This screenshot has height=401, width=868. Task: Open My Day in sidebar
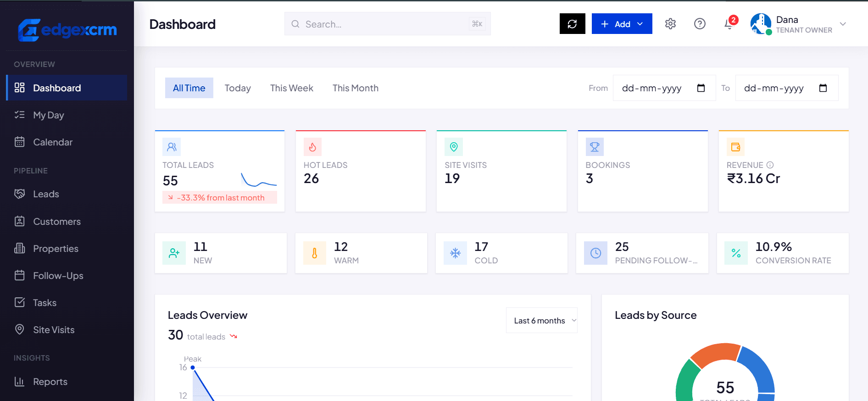[x=67, y=115]
